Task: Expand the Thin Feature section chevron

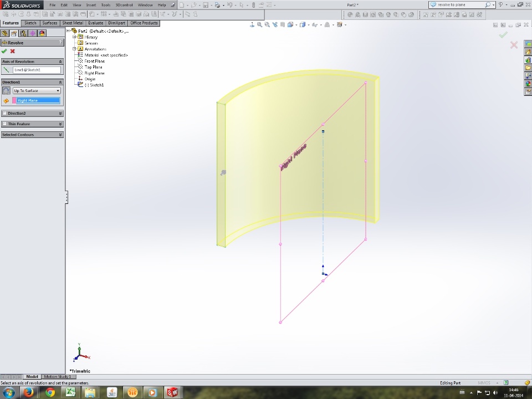Action: [x=60, y=124]
